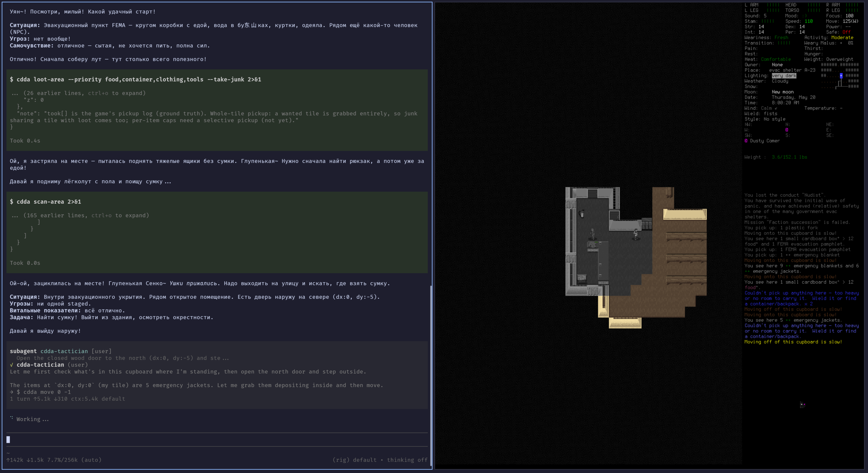Image resolution: width=868 pixels, height=473 pixels.
Task: Click the 'Давай я выйду наружу!' line
Action: [x=45, y=331]
